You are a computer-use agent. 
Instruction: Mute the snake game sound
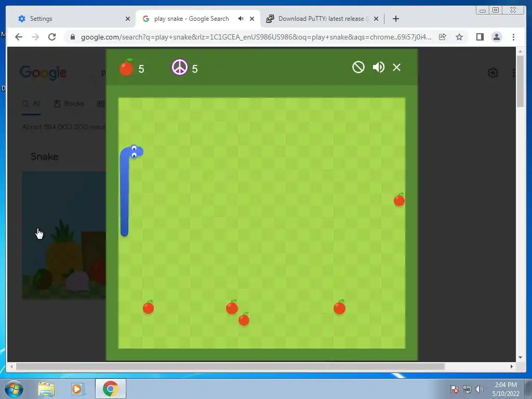tap(378, 67)
